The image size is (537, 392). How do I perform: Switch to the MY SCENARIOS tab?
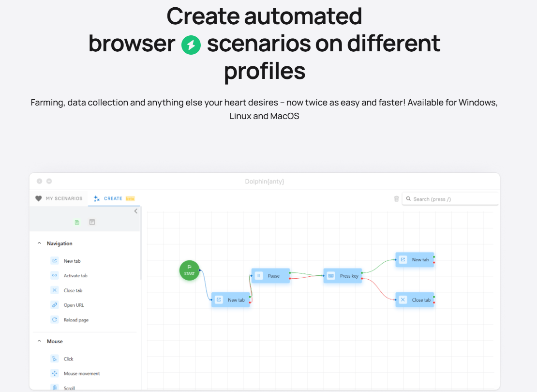tap(59, 198)
